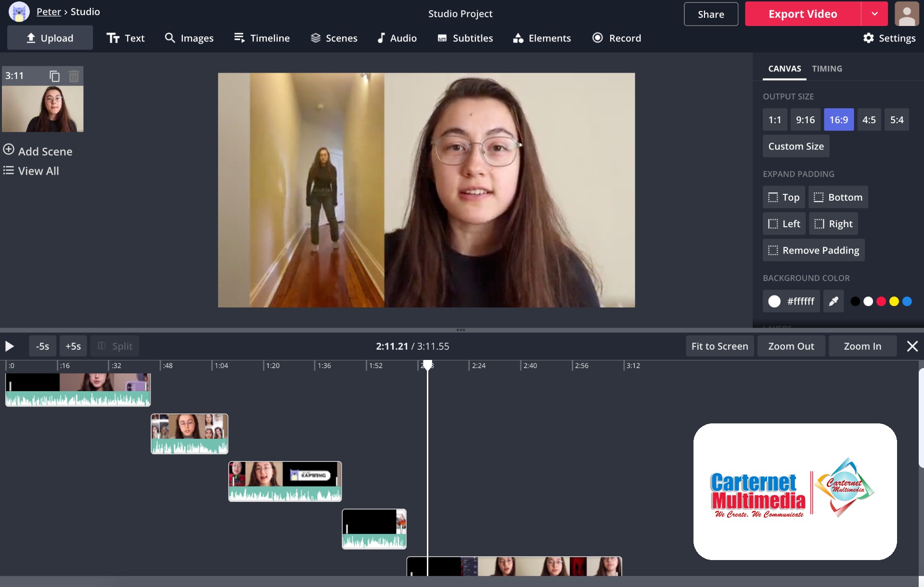Image resolution: width=924 pixels, height=587 pixels.
Task: Open the Text tool
Action: coord(126,38)
